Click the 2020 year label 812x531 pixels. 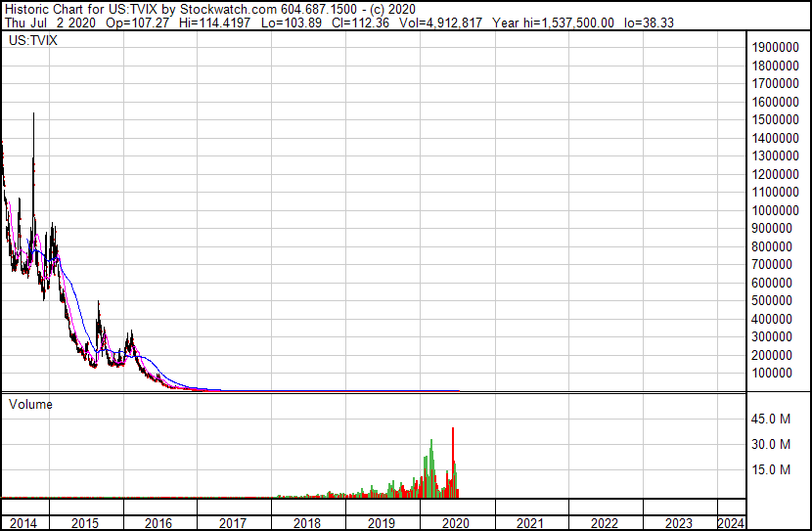pos(456,523)
